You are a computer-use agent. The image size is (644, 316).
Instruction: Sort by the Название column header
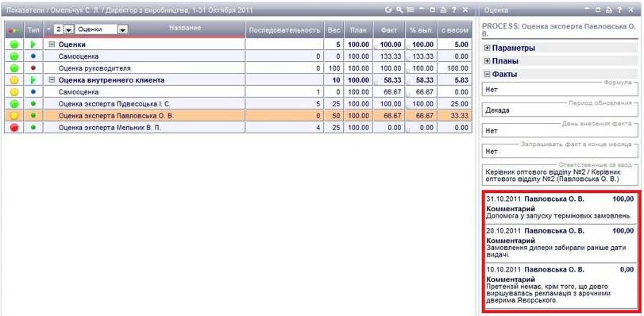[185, 28]
